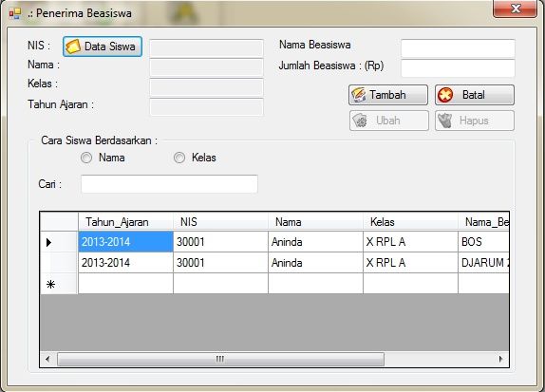Image resolution: width=545 pixels, height=392 pixels.
Task: Click the application icon in the title bar
Action: 15,13
